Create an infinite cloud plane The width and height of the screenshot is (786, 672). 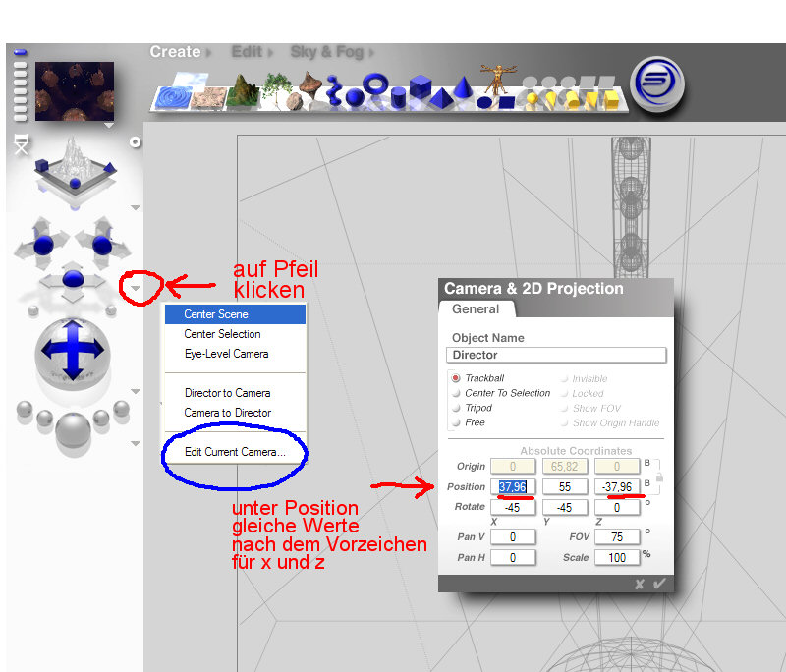(191, 80)
